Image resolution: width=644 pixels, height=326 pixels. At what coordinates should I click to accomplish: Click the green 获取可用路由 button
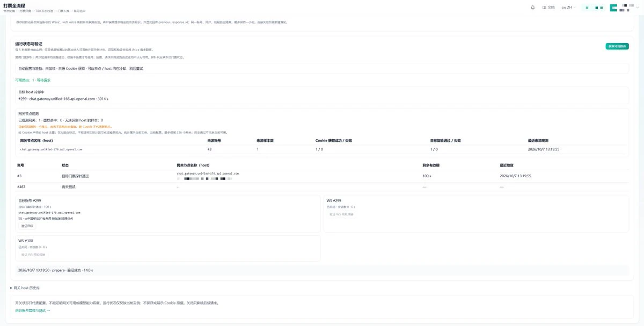tap(617, 46)
